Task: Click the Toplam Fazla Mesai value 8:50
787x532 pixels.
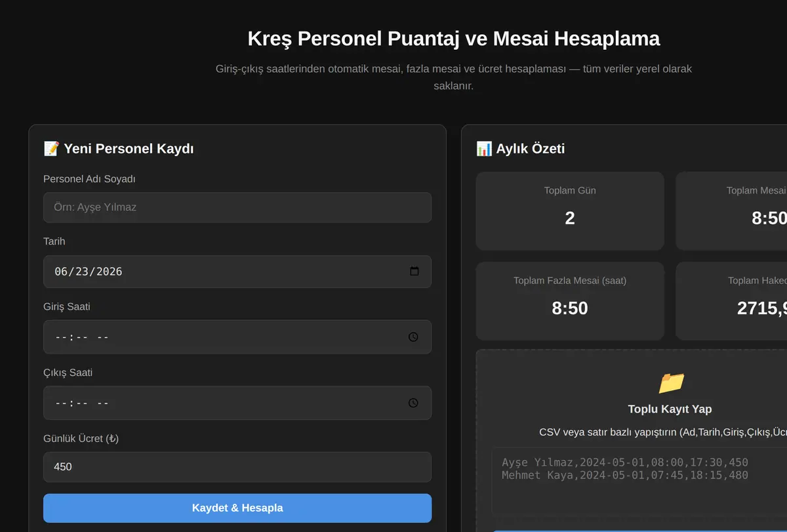Action: (x=570, y=308)
